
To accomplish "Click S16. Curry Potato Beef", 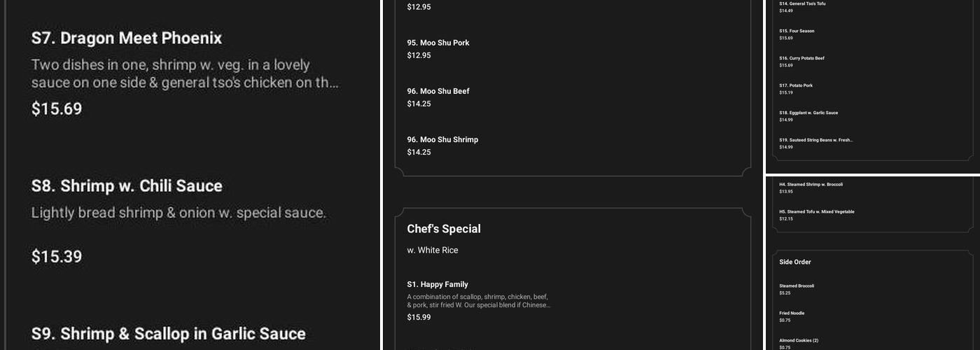I will (x=801, y=58).
